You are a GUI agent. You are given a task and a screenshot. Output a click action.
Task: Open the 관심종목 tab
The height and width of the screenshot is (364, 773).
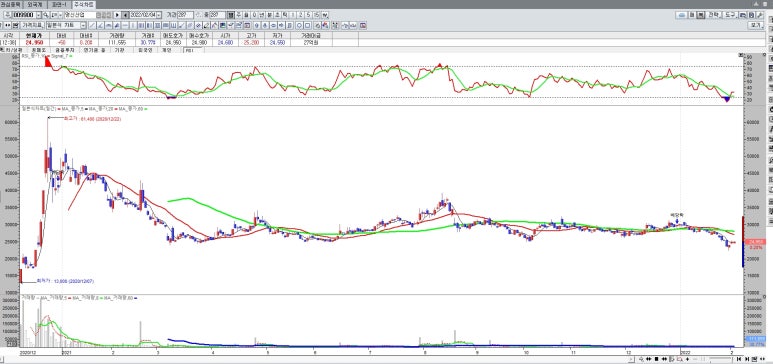coord(10,4)
